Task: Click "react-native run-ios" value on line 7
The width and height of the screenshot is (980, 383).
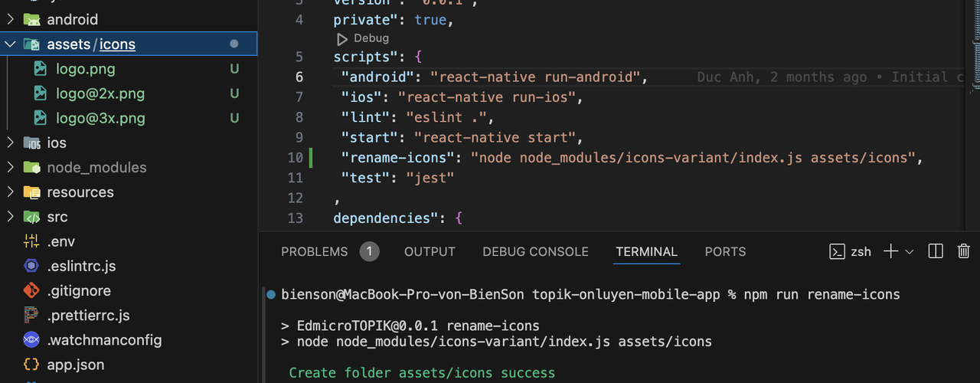Action: 487,97
